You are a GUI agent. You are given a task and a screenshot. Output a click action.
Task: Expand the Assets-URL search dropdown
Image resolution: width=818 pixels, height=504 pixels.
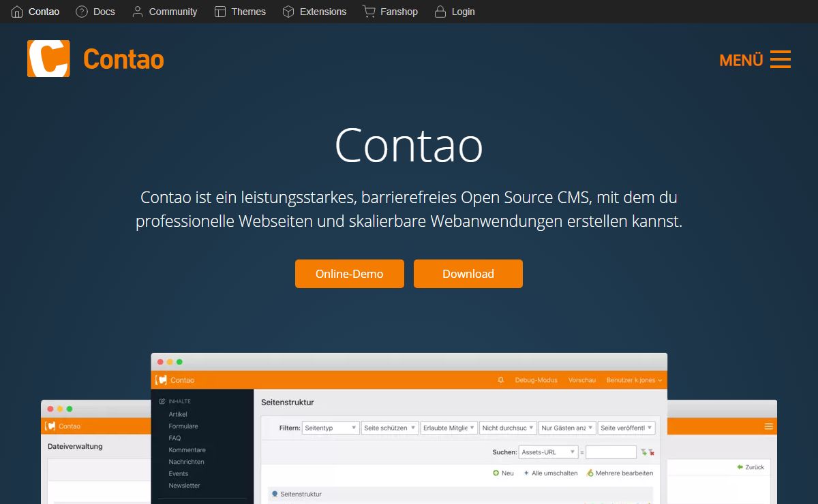(548, 452)
